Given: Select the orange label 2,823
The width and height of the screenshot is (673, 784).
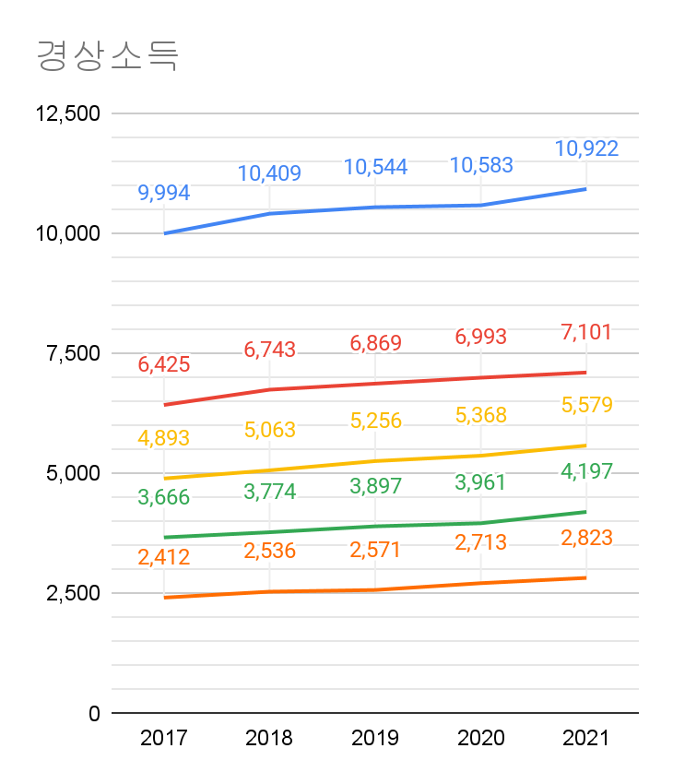Looking at the screenshot, I should click(x=586, y=538).
